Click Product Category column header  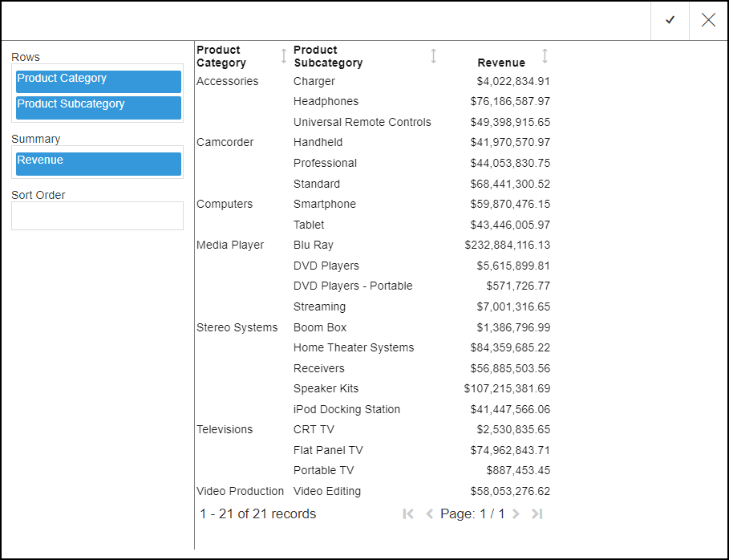click(x=221, y=56)
